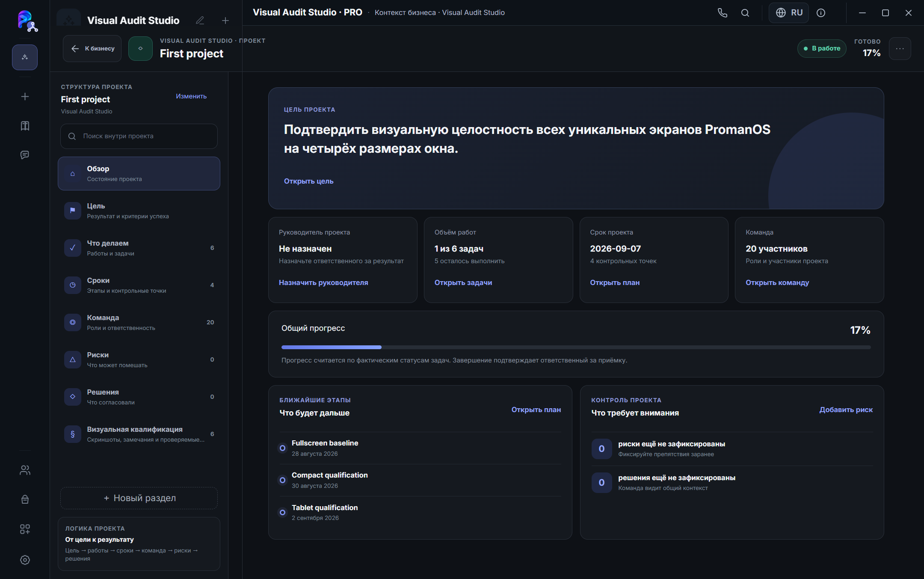Click the 20 участников value

[x=776, y=249]
